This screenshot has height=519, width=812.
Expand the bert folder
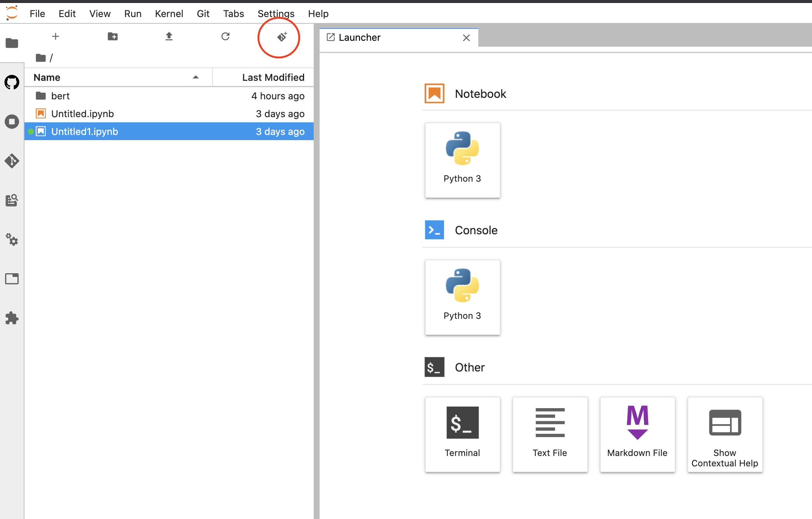tap(60, 96)
